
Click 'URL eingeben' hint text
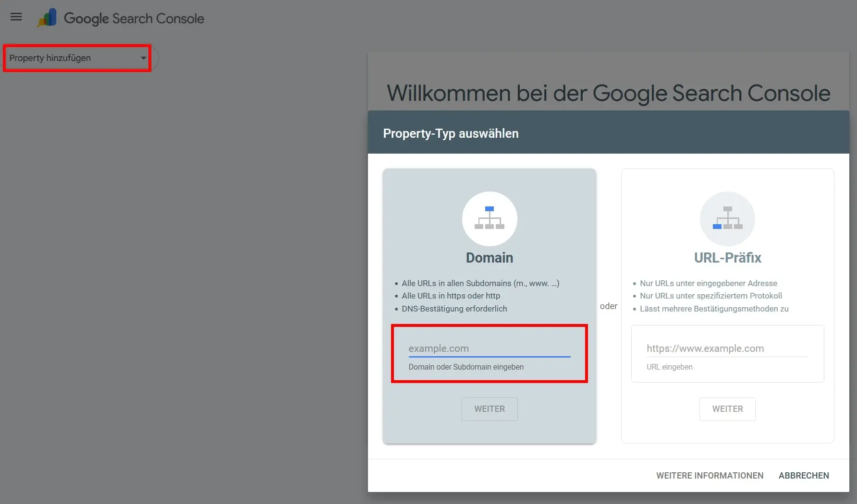(x=669, y=367)
